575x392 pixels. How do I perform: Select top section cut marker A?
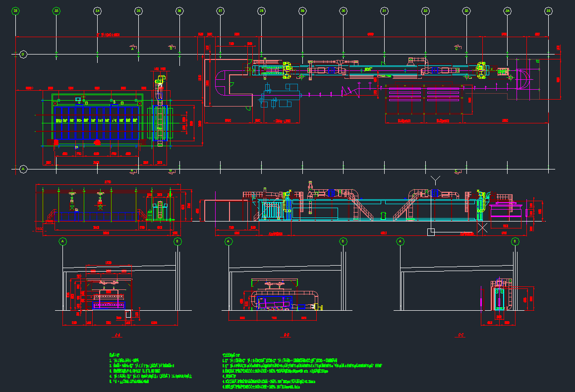point(132,48)
